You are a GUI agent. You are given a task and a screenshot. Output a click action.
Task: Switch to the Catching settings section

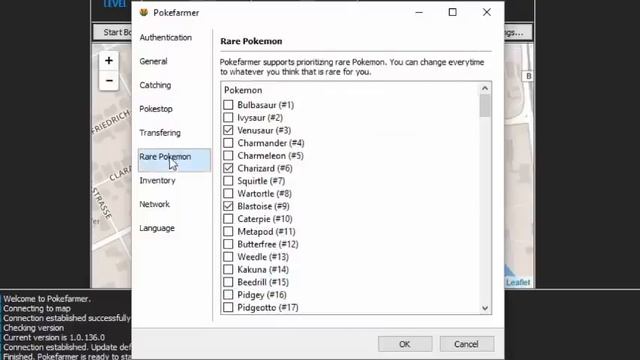point(155,85)
